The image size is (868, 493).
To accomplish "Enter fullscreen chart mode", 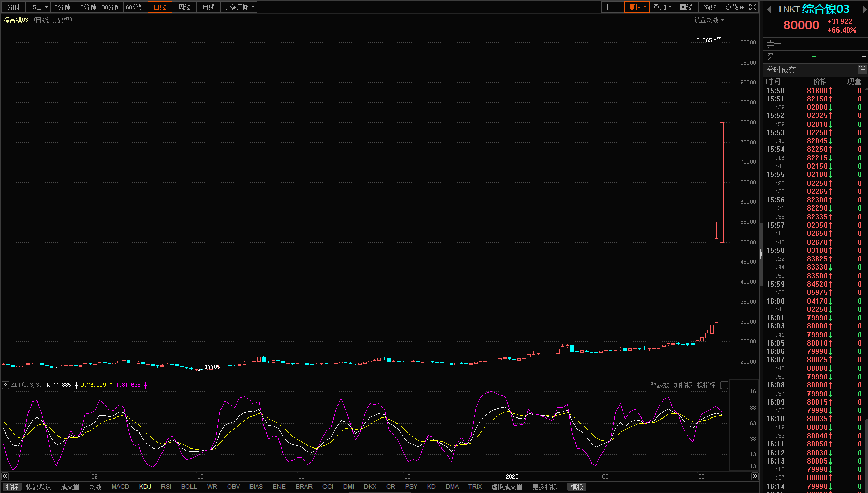I will pos(753,7).
